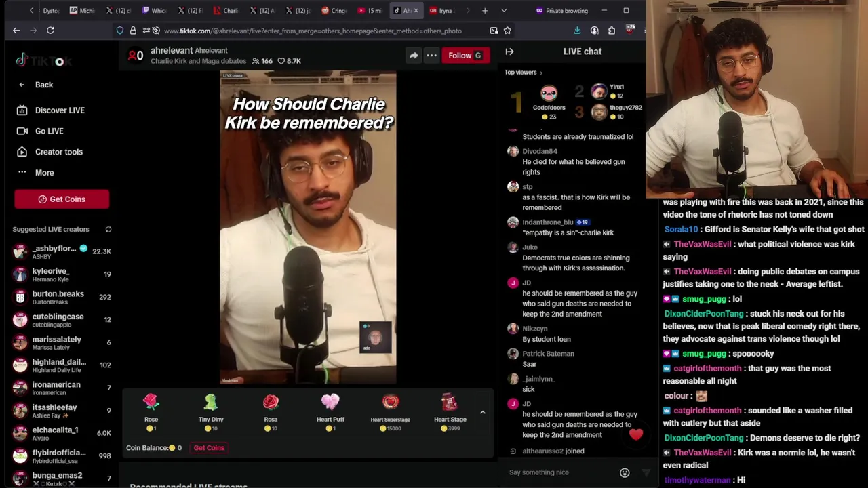The height and width of the screenshot is (488, 868).
Task: Open top viewer theguy2782 avatar
Action: 598,113
